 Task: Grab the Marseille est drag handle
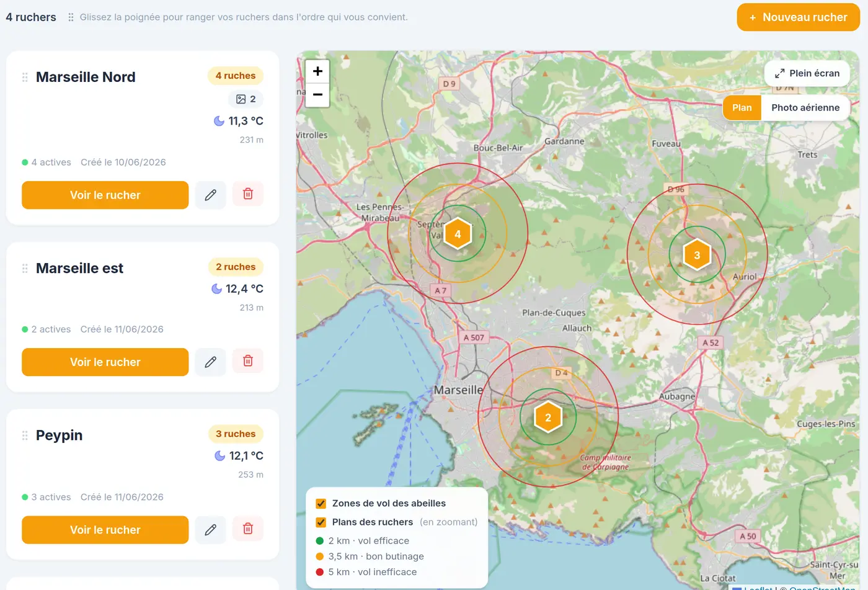[x=25, y=269]
